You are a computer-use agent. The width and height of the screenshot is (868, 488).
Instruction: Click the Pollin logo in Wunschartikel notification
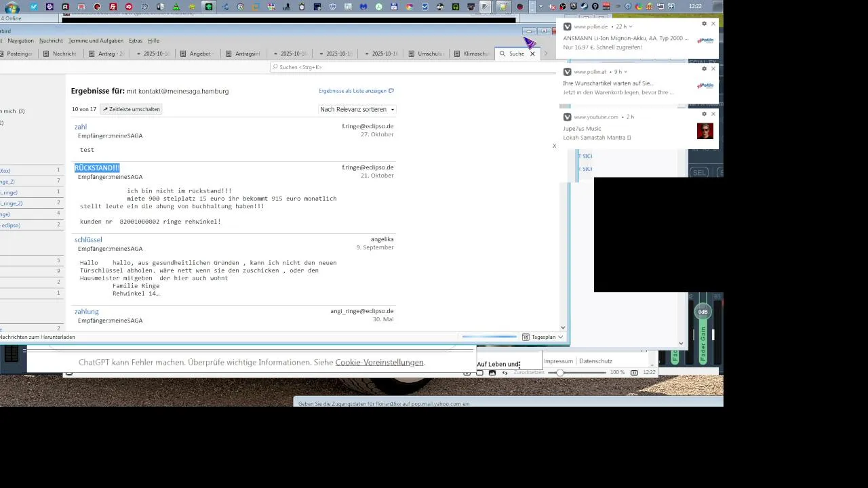pyautogui.click(x=705, y=85)
